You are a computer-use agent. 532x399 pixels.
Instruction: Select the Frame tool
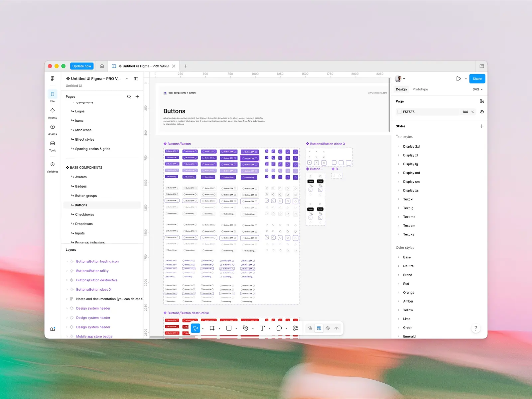(x=212, y=328)
